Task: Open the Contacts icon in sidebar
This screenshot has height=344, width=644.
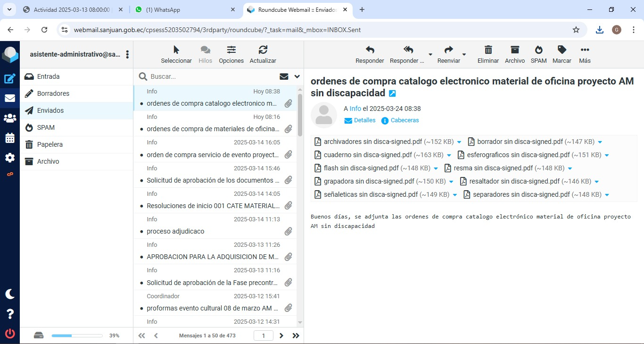Action: click(10, 118)
